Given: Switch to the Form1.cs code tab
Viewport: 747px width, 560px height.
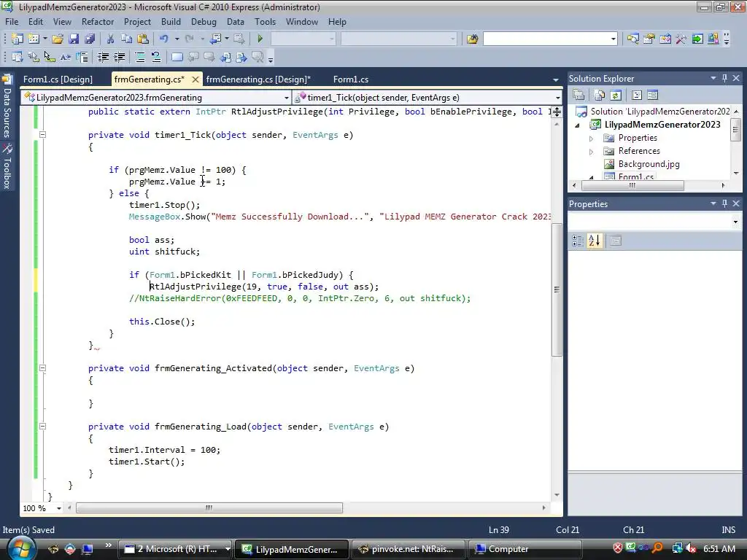Looking at the screenshot, I should [x=351, y=79].
